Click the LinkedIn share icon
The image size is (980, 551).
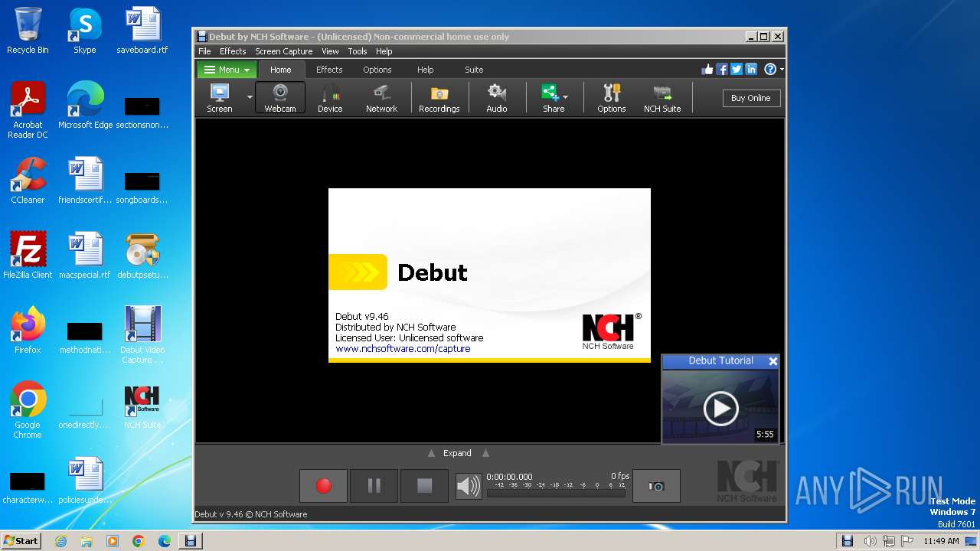click(x=751, y=70)
